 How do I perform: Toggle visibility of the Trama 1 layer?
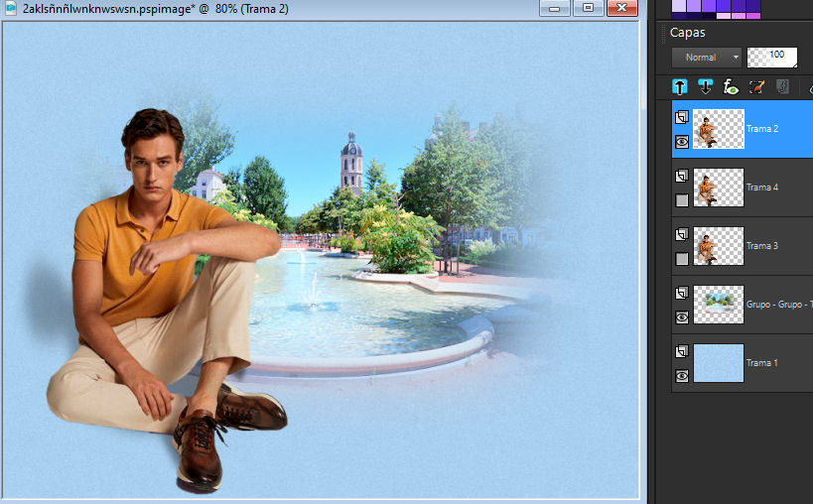point(682,376)
